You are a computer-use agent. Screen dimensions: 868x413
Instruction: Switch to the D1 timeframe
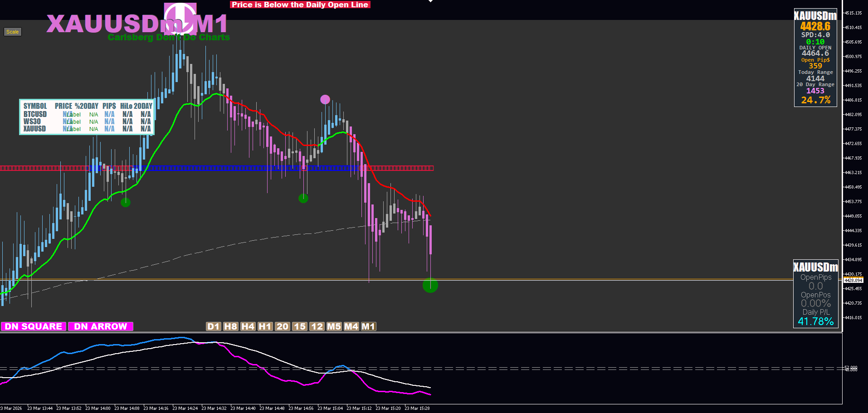click(x=214, y=326)
